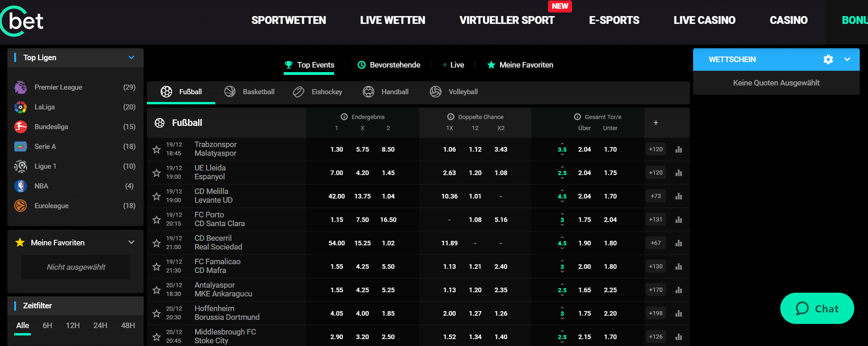Collapse the Wettschein panel chevron
868x346 pixels.
[847, 59]
